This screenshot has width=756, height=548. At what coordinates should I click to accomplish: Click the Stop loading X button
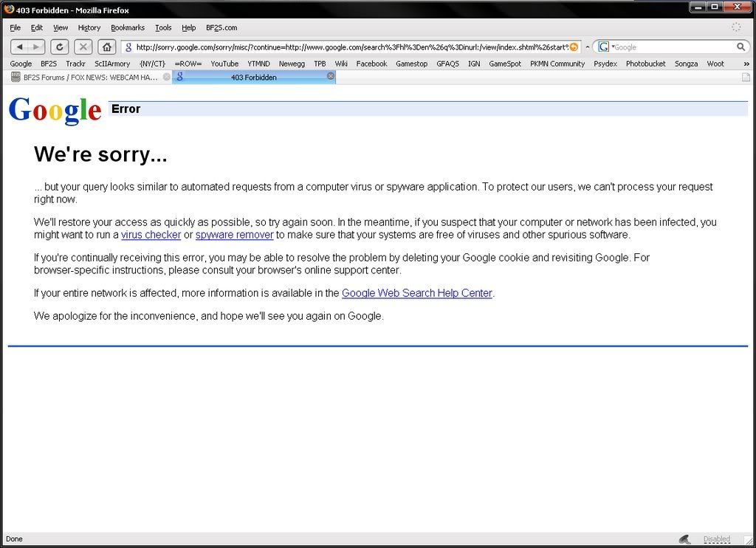point(83,47)
